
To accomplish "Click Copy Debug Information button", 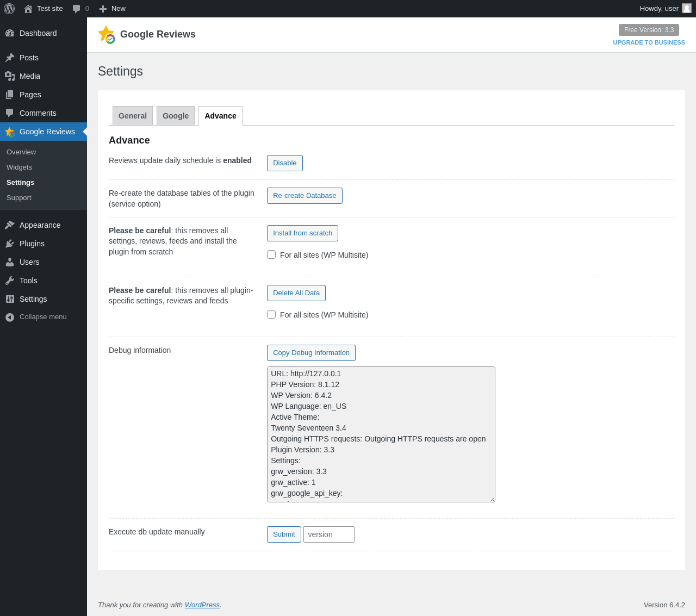I will coord(311,353).
